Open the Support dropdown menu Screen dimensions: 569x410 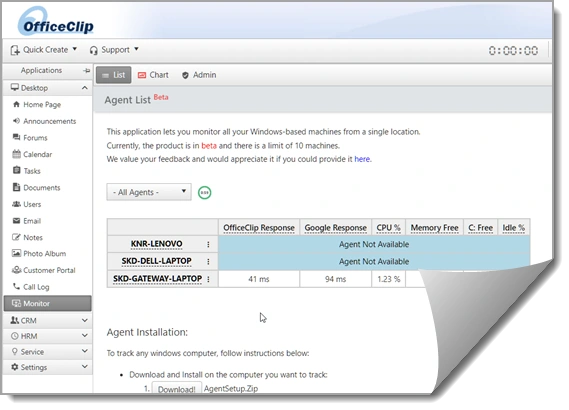(x=114, y=50)
